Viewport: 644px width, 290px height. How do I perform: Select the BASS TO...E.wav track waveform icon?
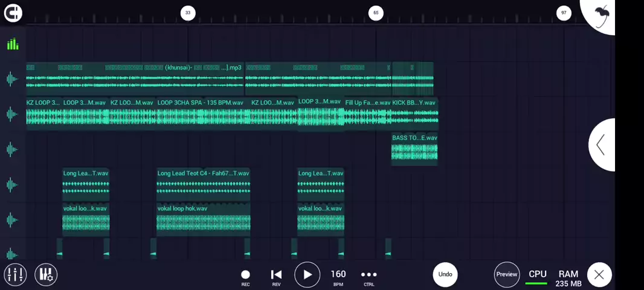click(x=13, y=149)
